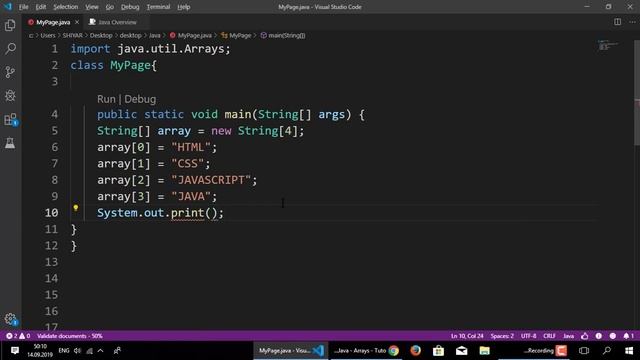This screenshot has width=640, height=360.
Task: Open Microsoft Store from the taskbar
Action: pyautogui.click(x=438, y=350)
